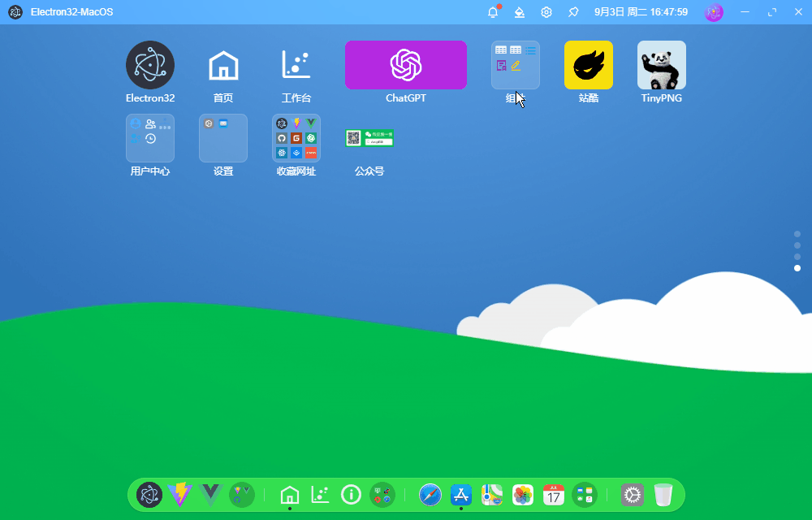Viewport: 812px width, 520px height.
Task: Toggle the pin window icon
Action: [573, 12]
